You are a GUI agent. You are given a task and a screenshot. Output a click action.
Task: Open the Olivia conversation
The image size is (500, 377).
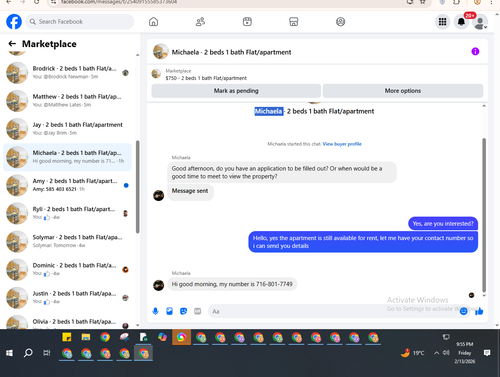tap(68, 322)
